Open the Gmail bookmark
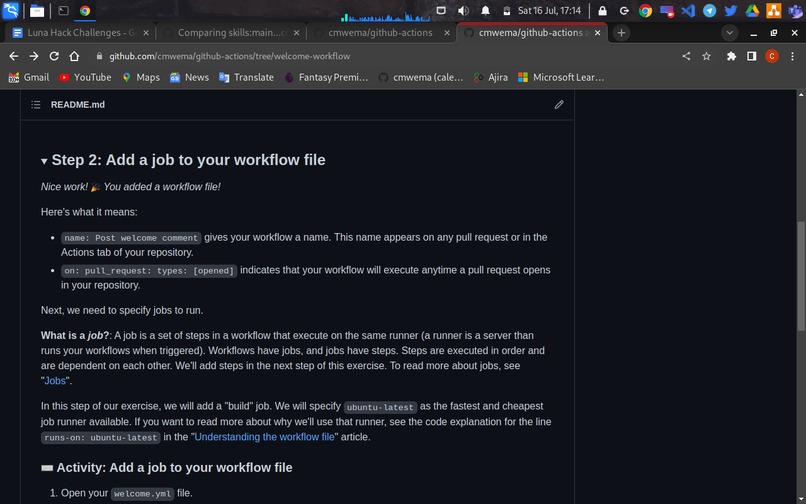The height and width of the screenshot is (504, 806). coord(29,77)
